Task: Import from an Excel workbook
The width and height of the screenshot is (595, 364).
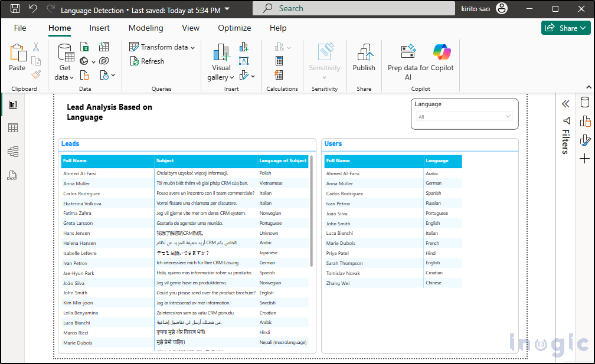Action: pyautogui.click(x=84, y=47)
